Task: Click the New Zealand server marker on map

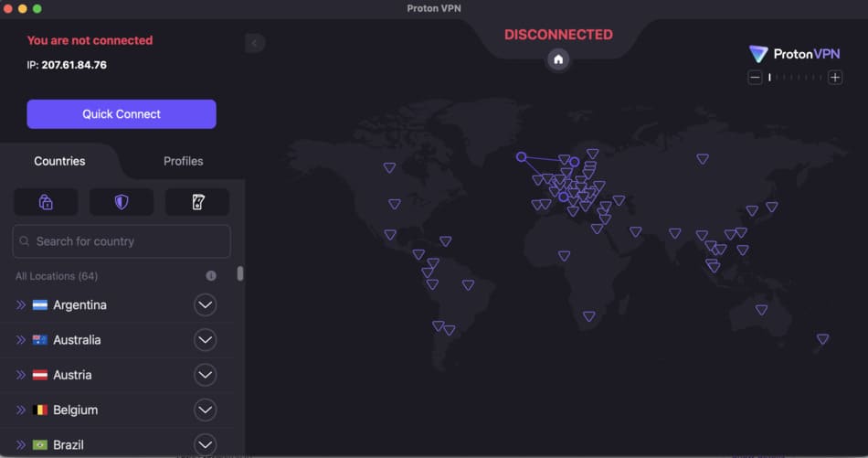Action: pyautogui.click(x=822, y=339)
